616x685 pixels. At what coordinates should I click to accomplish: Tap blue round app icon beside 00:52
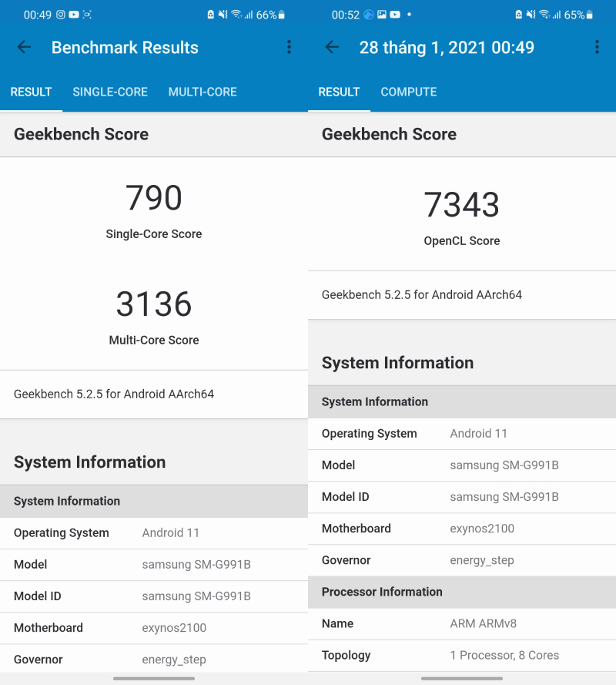369,15
